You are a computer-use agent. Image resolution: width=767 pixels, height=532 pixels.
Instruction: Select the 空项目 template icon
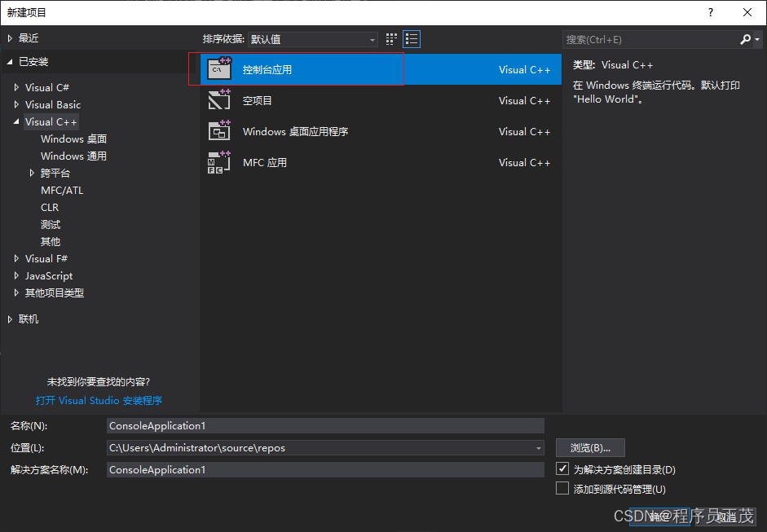[219, 99]
